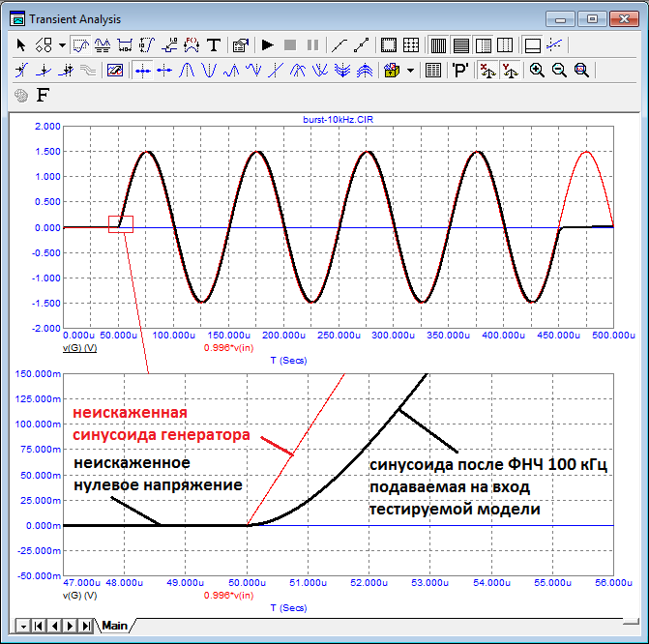The width and height of the screenshot is (649, 644).
Task: Move cursor to the Low point
Action: tap(253, 71)
